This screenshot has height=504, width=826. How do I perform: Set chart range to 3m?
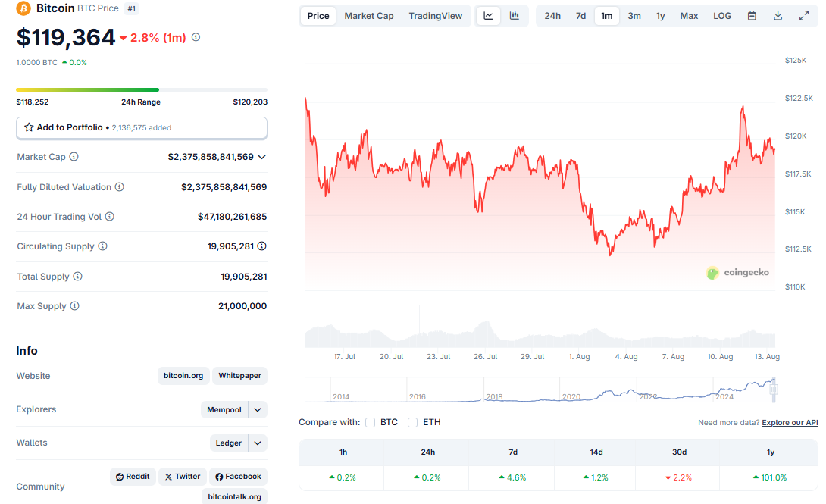pos(634,16)
